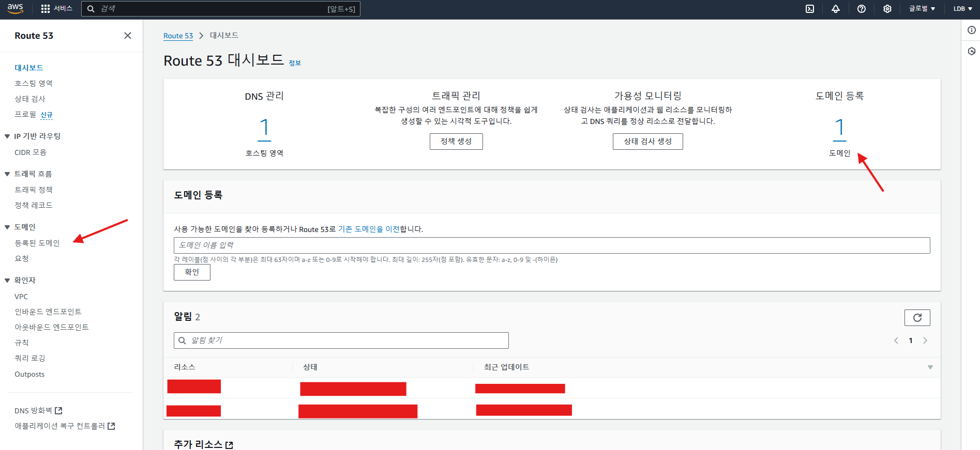Follow the Route 53 breadcrumb link
The image size is (980, 450).
click(x=178, y=36)
